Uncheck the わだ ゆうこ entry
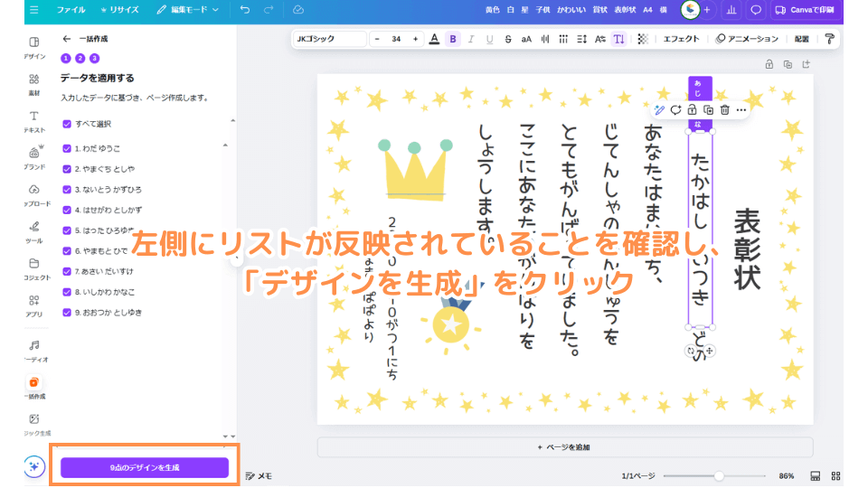The width and height of the screenshot is (868, 488). click(x=67, y=148)
